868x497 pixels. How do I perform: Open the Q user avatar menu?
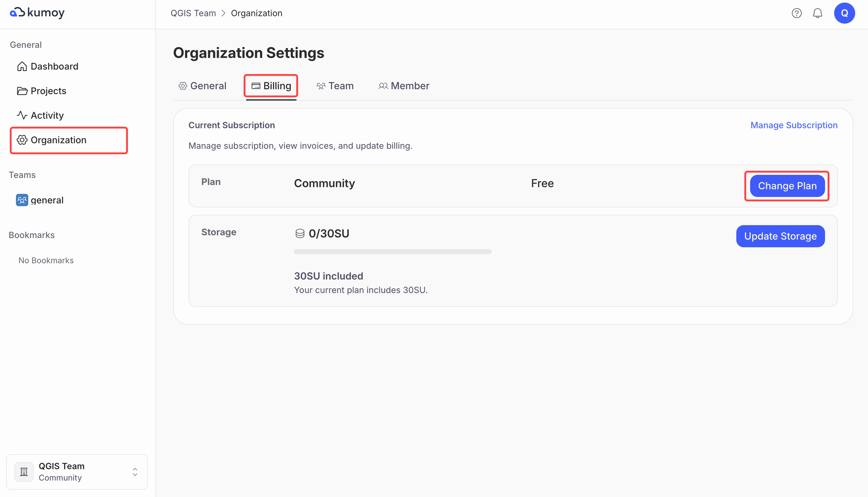[x=844, y=13]
